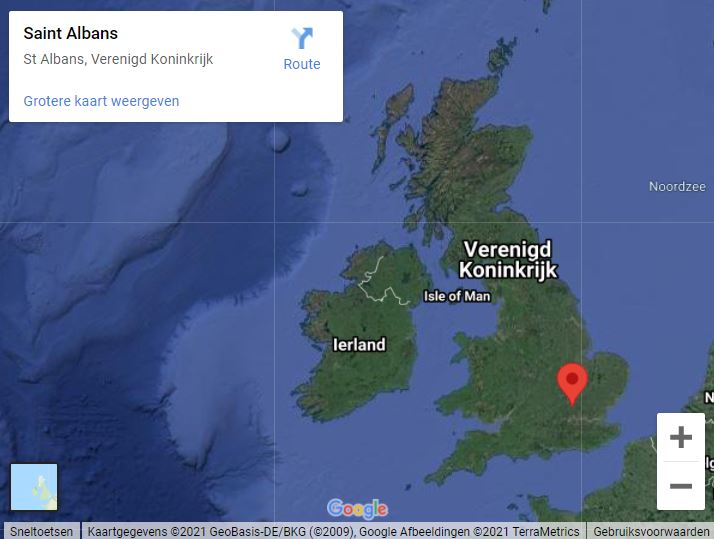Viewport: 714px width, 539px height.
Task: Click the Google logo on the map
Action: tap(357, 509)
